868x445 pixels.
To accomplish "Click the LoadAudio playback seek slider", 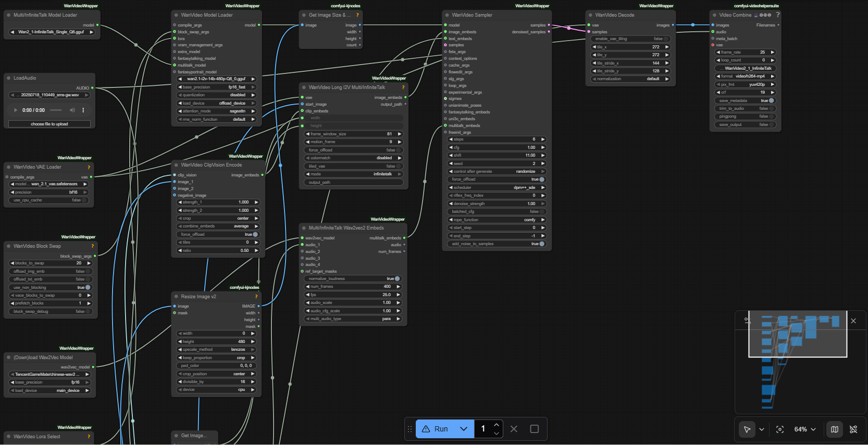I will (56, 110).
